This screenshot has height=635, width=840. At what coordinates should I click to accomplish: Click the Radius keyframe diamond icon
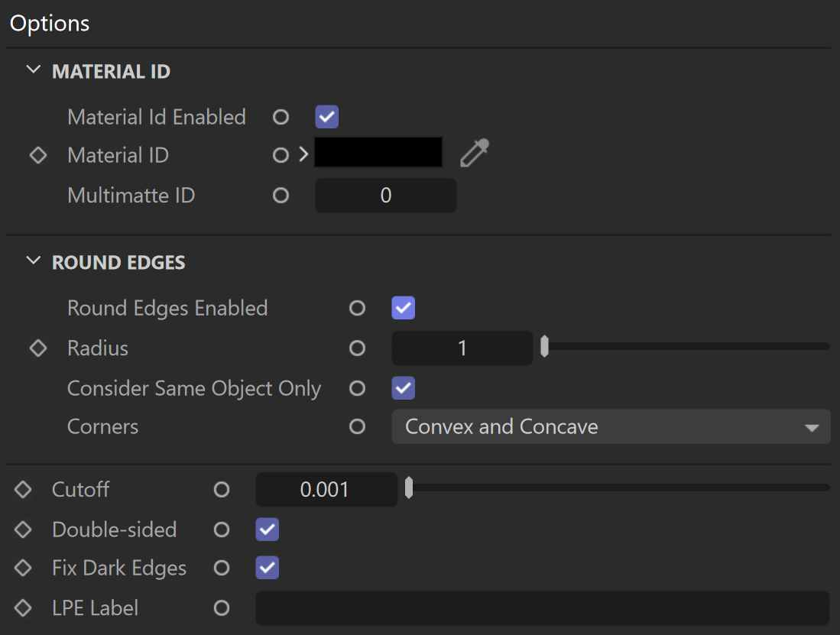38,348
